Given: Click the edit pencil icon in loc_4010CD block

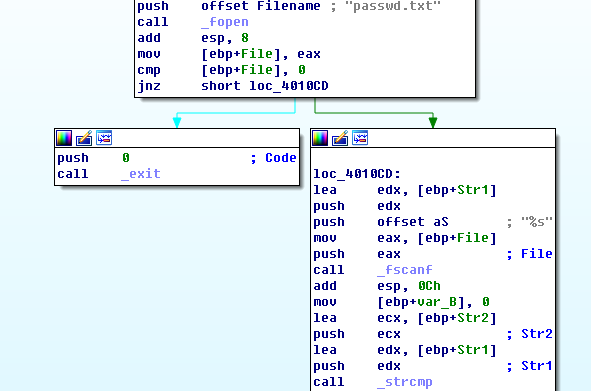Looking at the screenshot, I should pyautogui.click(x=340, y=138).
